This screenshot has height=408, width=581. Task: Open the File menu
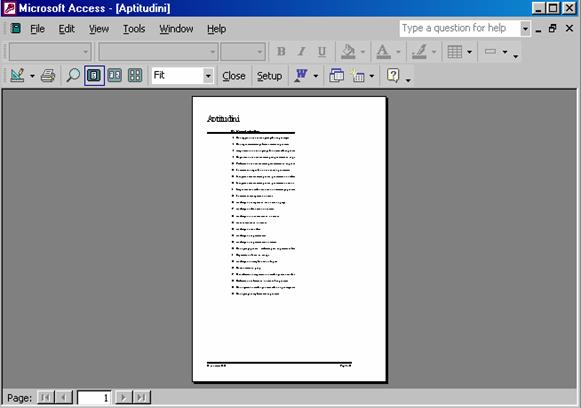click(x=37, y=29)
